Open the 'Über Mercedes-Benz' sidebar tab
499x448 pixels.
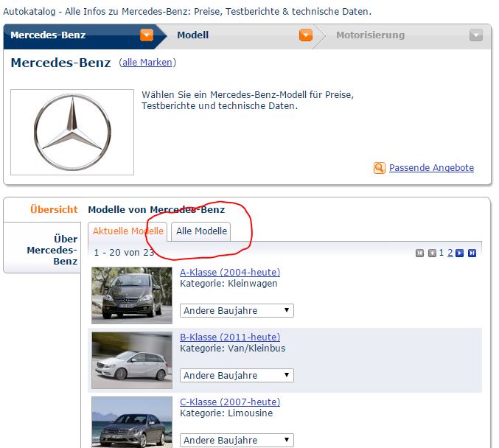[52, 250]
